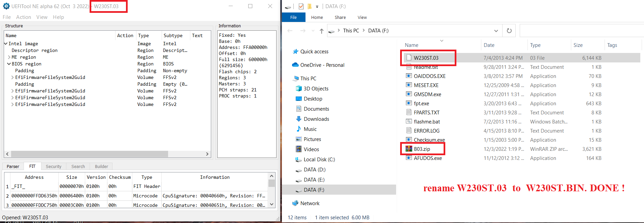Click structure tree right scroll arrow
Image resolution: width=644 pixels, height=223 pixels.
pyautogui.click(x=207, y=154)
